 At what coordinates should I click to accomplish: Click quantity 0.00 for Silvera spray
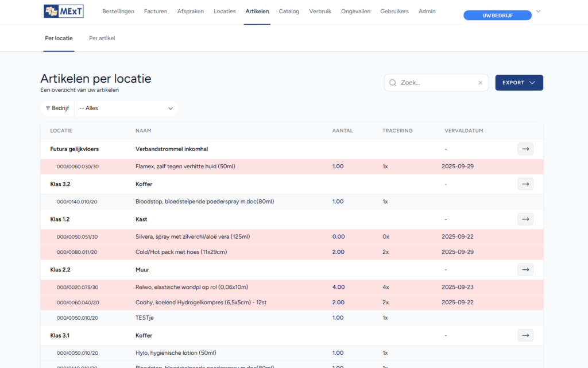pyautogui.click(x=338, y=237)
